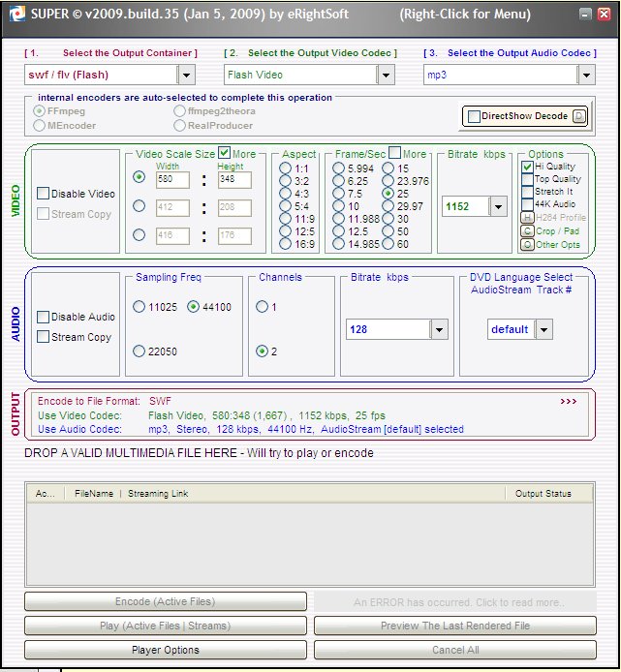Uncheck the Hi Quality option

(x=527, y=167)
